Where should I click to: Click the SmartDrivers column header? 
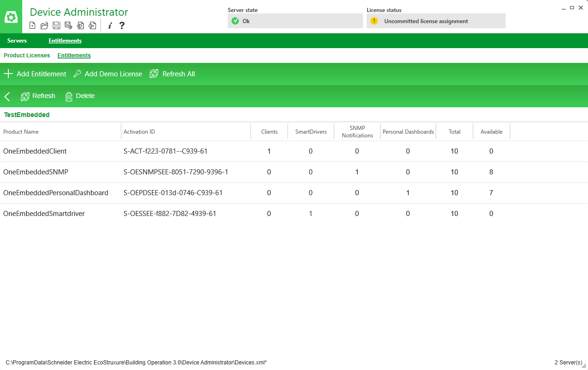pyautogui.click(x=311, y=132)
